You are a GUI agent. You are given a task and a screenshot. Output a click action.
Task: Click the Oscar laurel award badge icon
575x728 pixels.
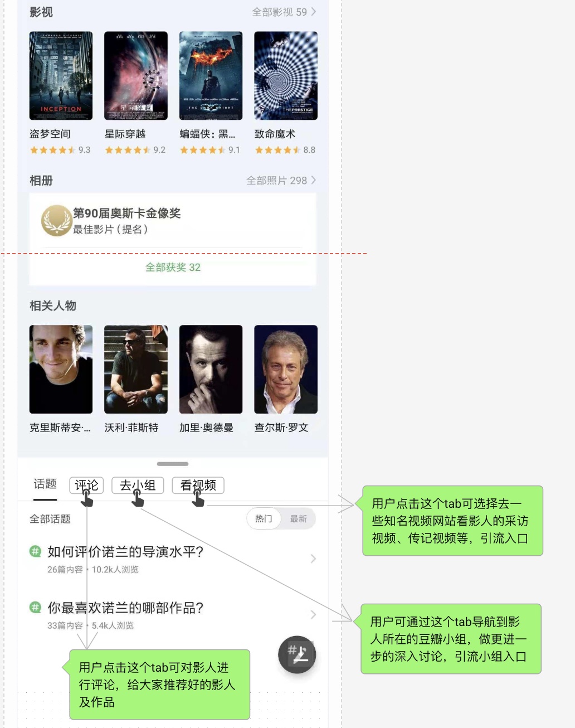pos(56,220)
